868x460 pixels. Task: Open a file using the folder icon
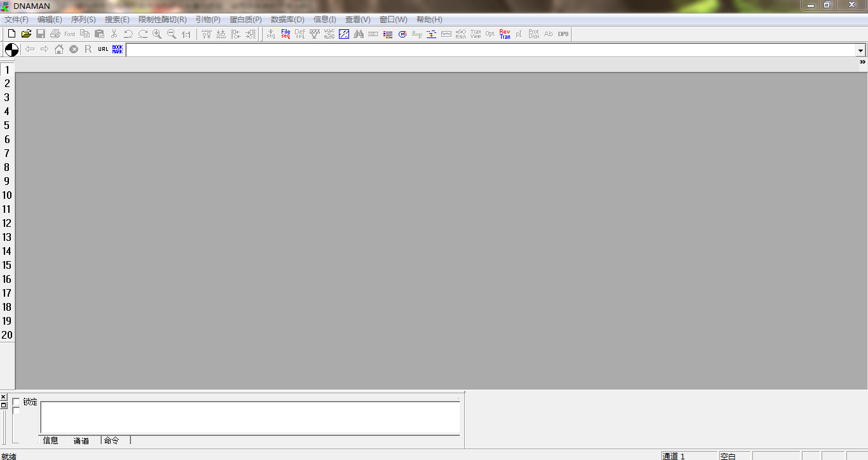click(26, 34)
